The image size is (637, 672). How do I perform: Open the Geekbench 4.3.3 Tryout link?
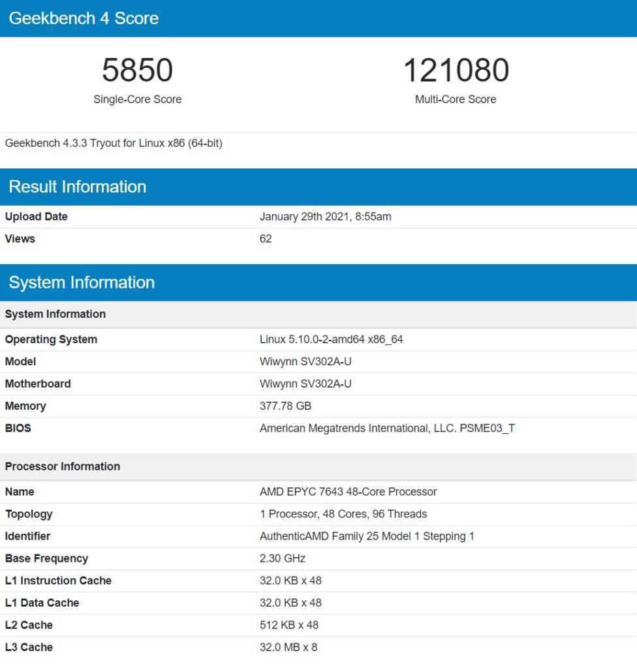(114, 143)
